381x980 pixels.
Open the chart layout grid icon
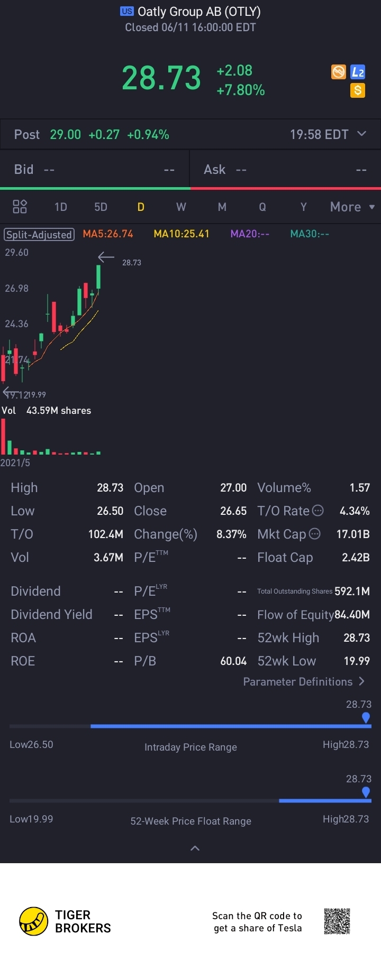coord(20,207)
